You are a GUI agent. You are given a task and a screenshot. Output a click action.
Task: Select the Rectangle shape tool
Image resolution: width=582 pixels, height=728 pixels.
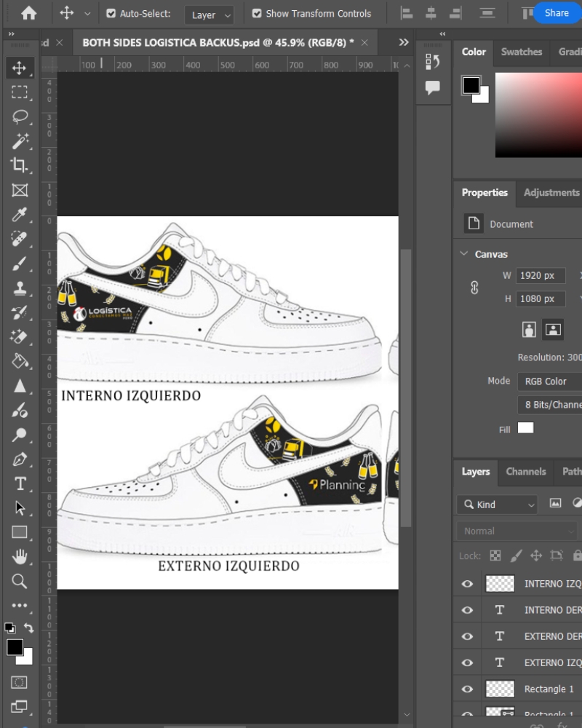pyautogui.click(x=20, y=532)
